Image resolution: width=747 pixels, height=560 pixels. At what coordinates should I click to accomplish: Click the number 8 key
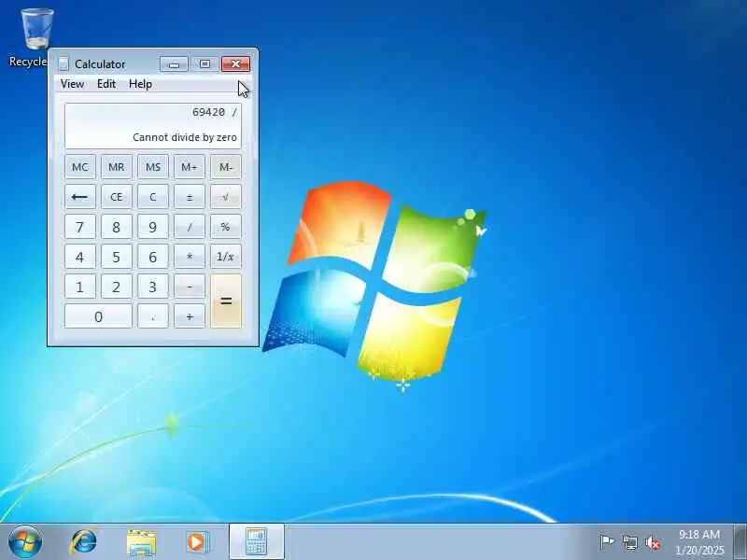[116, 227]
